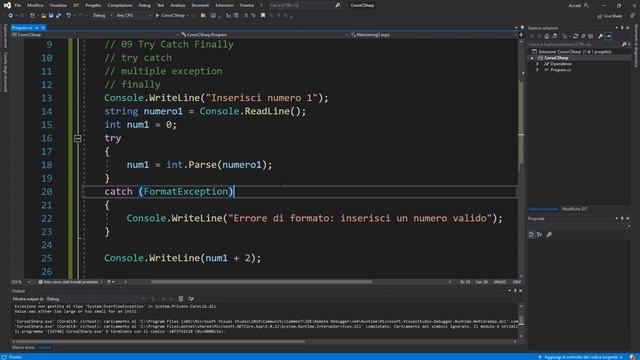Click the split editor icon above scrollbar
The width and height of the screenshot is (640, 360).
coord(521,35)
